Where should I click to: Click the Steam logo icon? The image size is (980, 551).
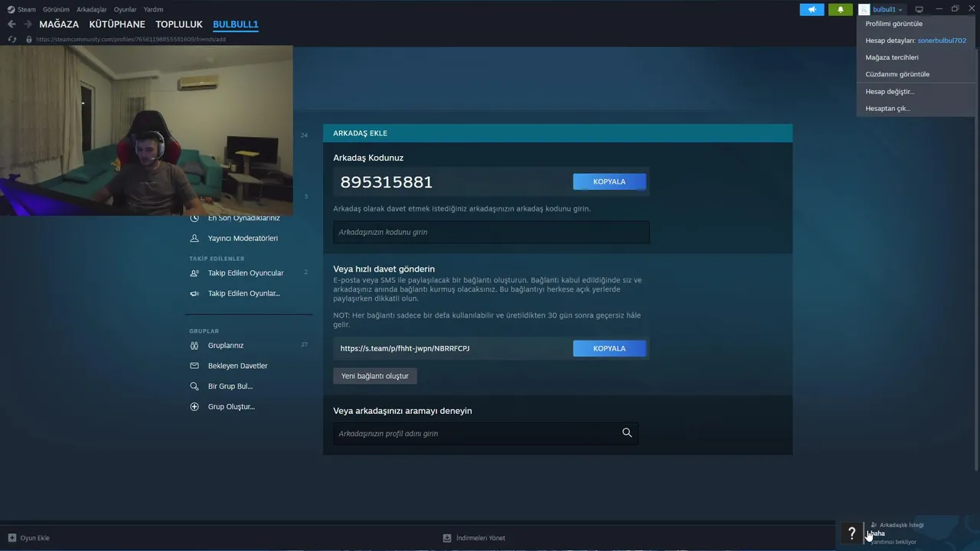tap(11, 9)
